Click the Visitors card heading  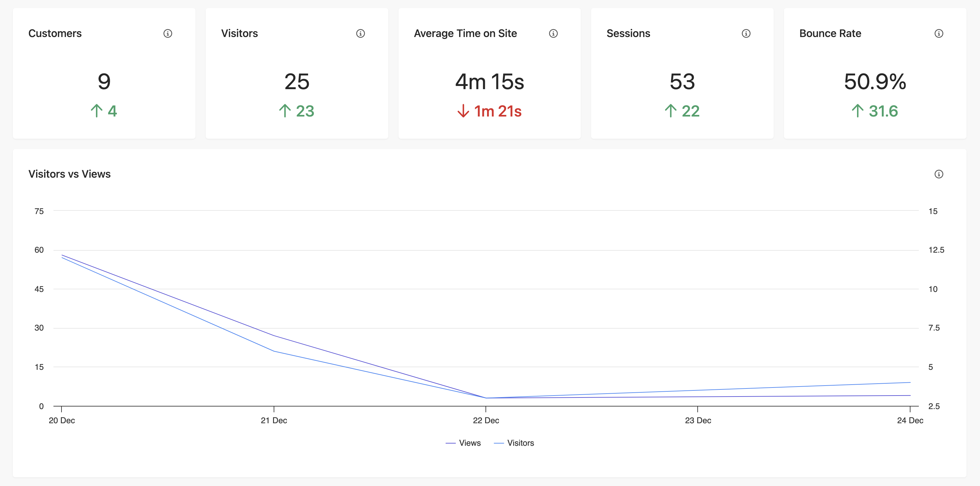pyautogui.click(x=239, y=33)
